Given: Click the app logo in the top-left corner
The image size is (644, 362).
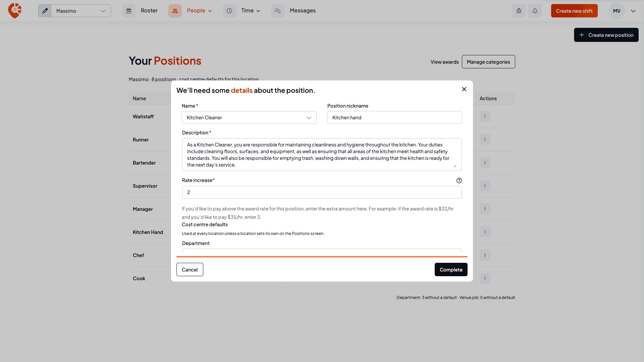Looking at the screenshot, I should pyautogui.click(x=15, y=11).
